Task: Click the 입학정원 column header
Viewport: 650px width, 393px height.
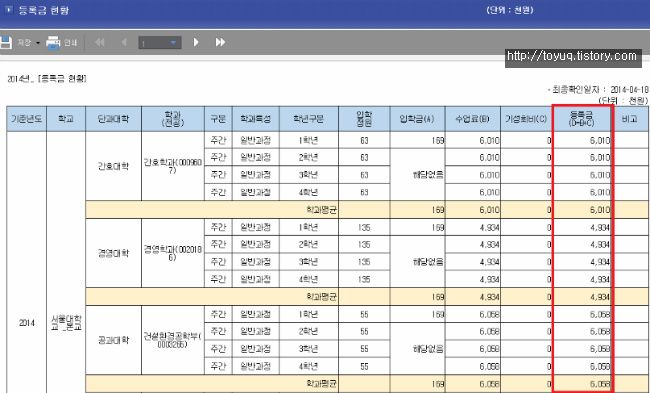Action: tap(364, 119)
